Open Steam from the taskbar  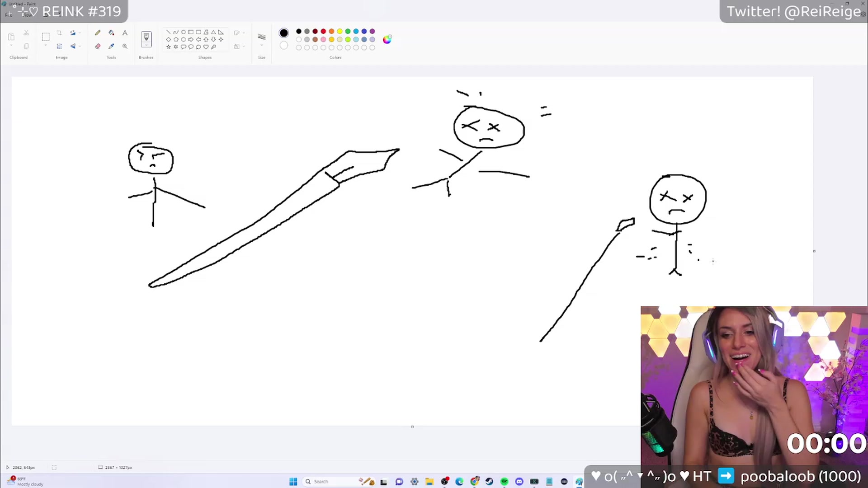pyautogui.click(x=489, y=482)
